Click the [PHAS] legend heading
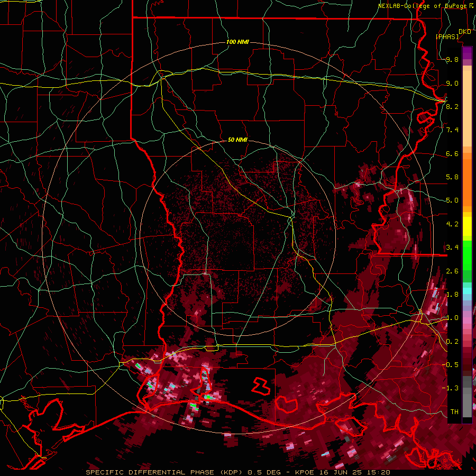 coord(447,36)
